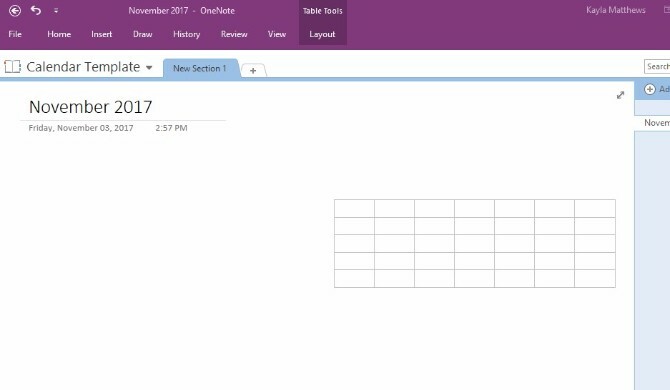The width and height of the screenshot is (670, 390).
Task: Open the File menu
Action: (x=15, y=34)
